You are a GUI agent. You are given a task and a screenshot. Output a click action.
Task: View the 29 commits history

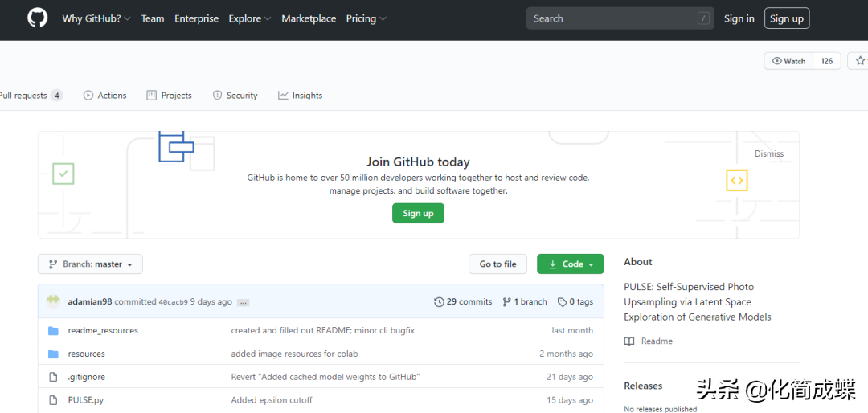coord(464,302)
